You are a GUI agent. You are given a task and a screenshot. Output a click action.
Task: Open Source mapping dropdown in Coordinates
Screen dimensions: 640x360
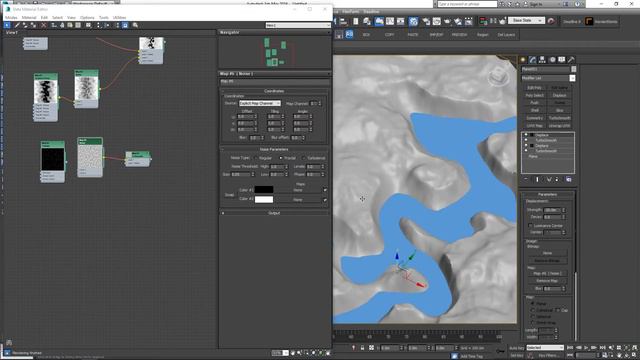pyautogui.click(x=260, y=104)
